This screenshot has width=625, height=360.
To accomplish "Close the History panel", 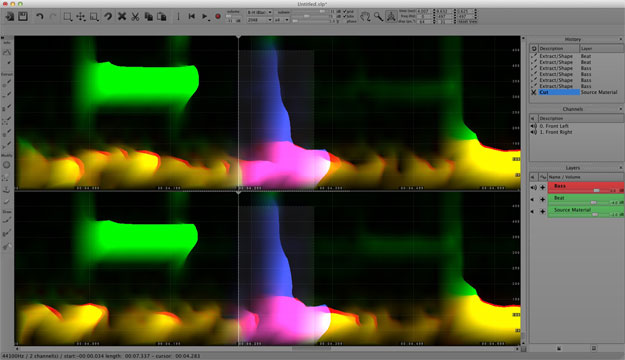I will point(620,39).
